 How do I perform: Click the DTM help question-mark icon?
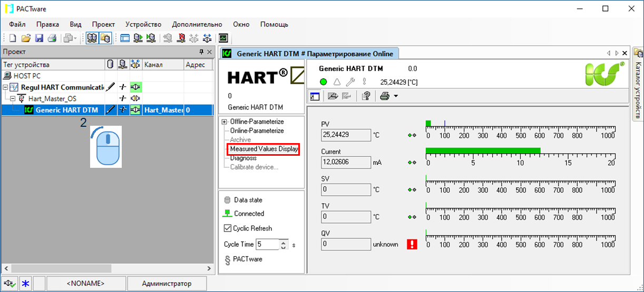click(366, 96)
